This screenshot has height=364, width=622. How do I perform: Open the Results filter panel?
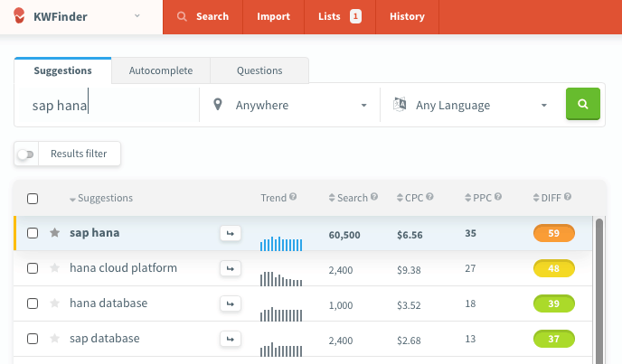tap(79, 154)
